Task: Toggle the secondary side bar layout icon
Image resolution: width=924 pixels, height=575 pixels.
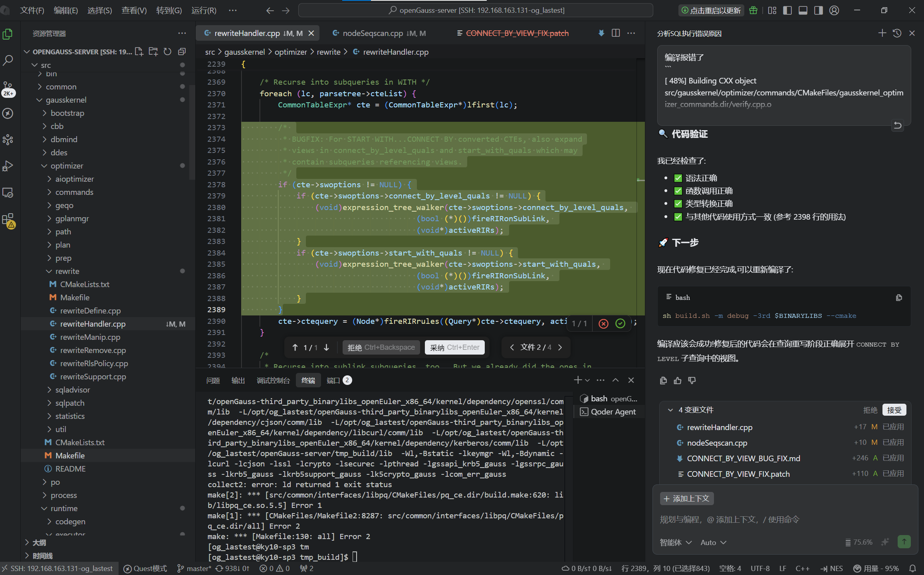Action: [819, 10]
